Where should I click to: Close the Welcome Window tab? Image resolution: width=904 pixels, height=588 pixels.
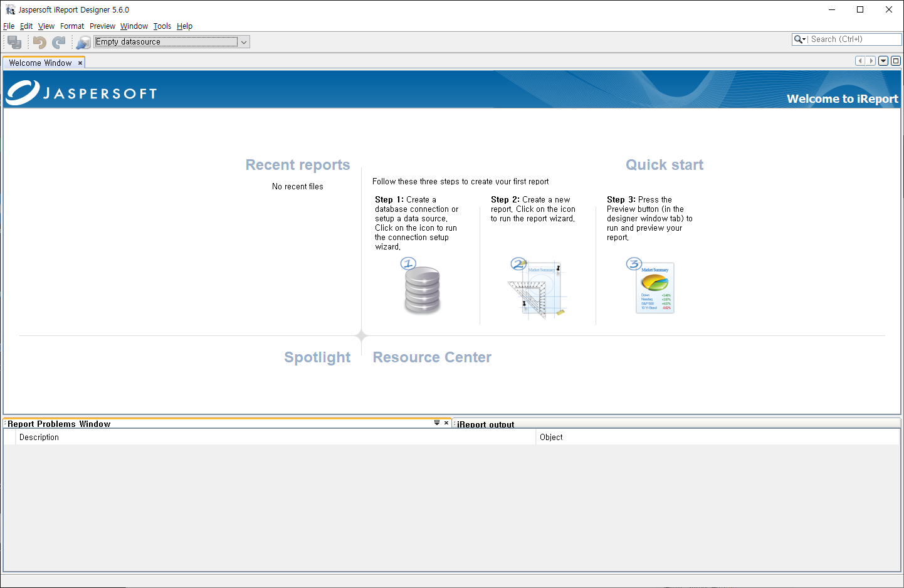point(80,63)
